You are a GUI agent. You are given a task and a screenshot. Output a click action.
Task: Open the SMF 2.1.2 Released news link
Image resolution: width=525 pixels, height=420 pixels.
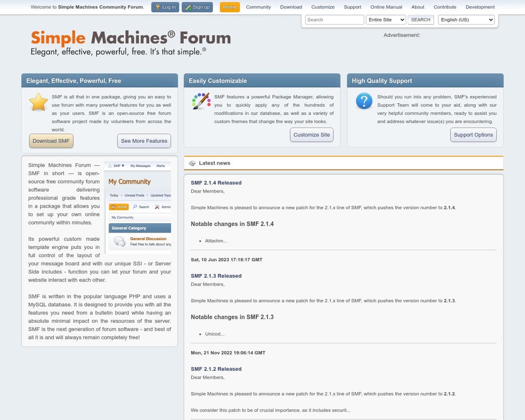click(216, 369)
